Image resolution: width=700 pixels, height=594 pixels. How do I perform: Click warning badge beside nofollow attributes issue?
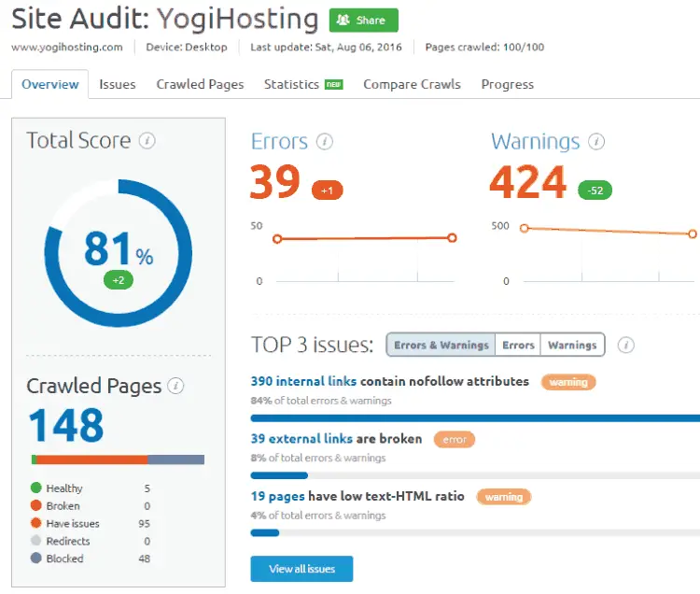pyautogui.click(x=568, y=382)
